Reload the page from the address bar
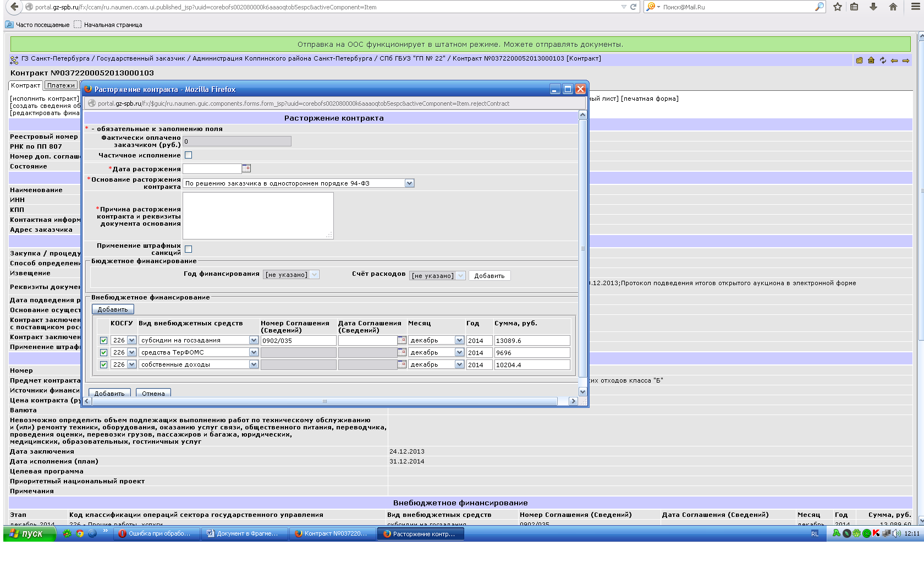 pos(633,7)
